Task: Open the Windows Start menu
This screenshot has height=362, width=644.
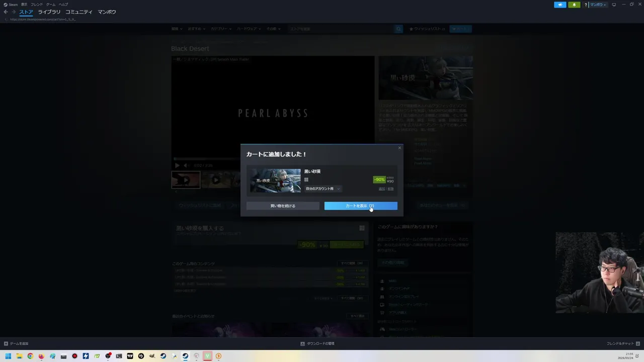Action: 8,356
